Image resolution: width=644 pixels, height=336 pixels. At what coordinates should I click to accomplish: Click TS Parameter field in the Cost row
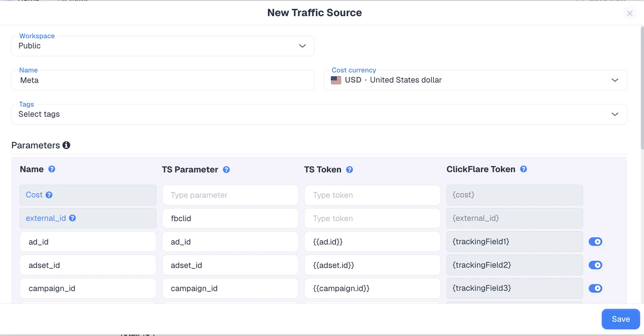230,195
